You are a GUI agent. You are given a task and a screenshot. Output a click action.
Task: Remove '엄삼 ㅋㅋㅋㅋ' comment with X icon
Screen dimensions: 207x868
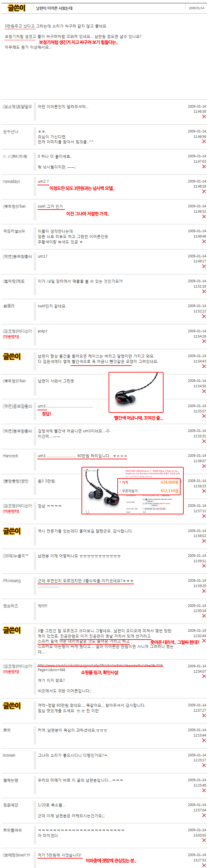tap(204, 516)
